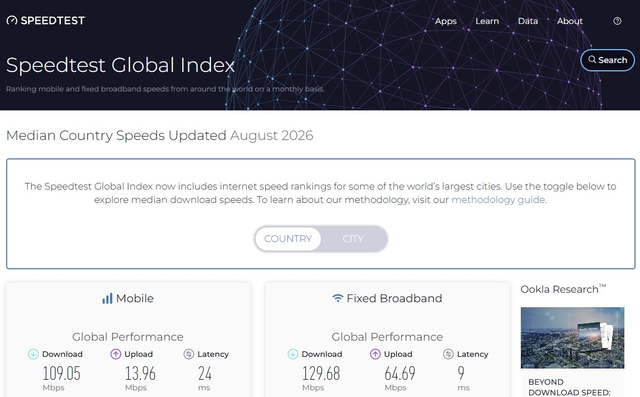Open the Data menu
The image size is (640, 397).
528,21
